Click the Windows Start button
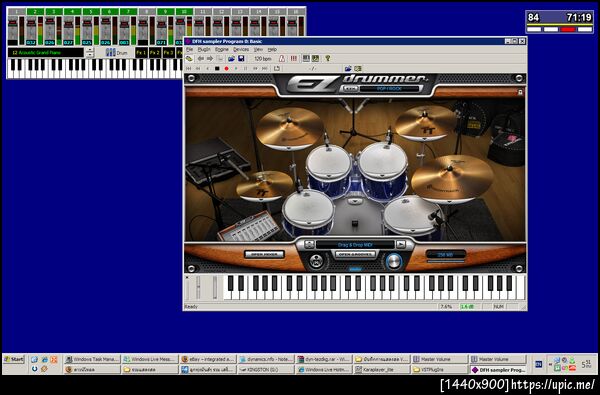Image resolution: width=600 pixels, height=395 pixels. coord(14,359)
